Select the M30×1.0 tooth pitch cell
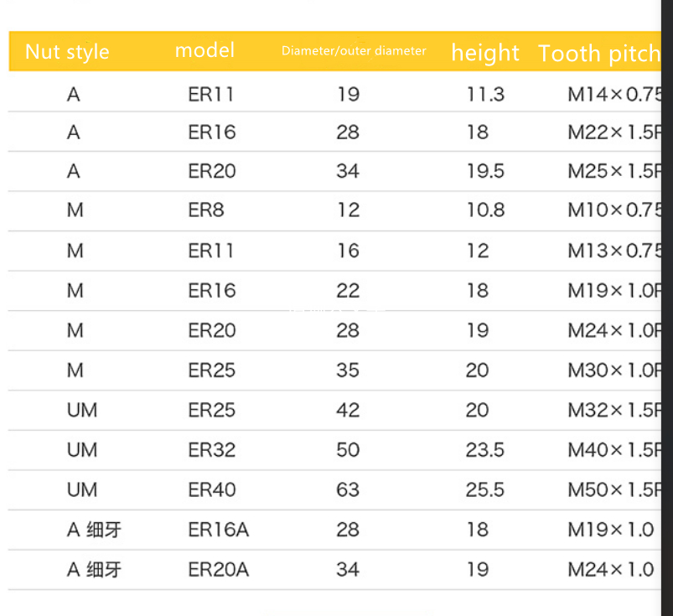Screen dimensions: 673x616 (614, 370)
